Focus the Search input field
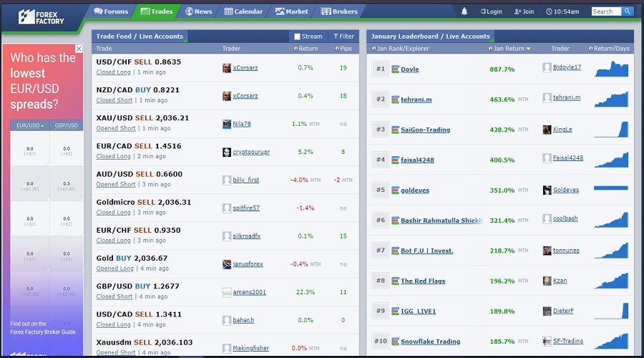This screenshot has width=644, height=358. tap(606, 11)
